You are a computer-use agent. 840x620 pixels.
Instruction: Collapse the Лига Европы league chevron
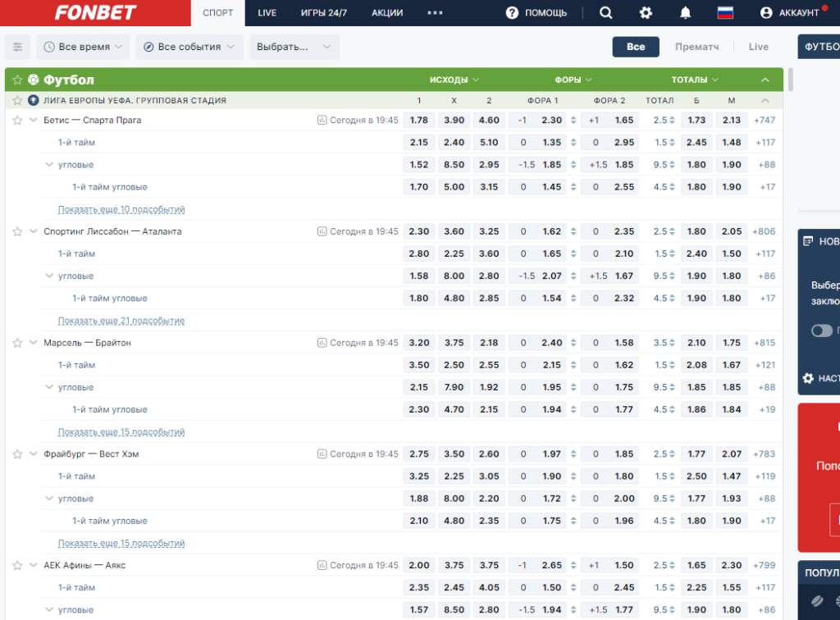tap(765, 100)
